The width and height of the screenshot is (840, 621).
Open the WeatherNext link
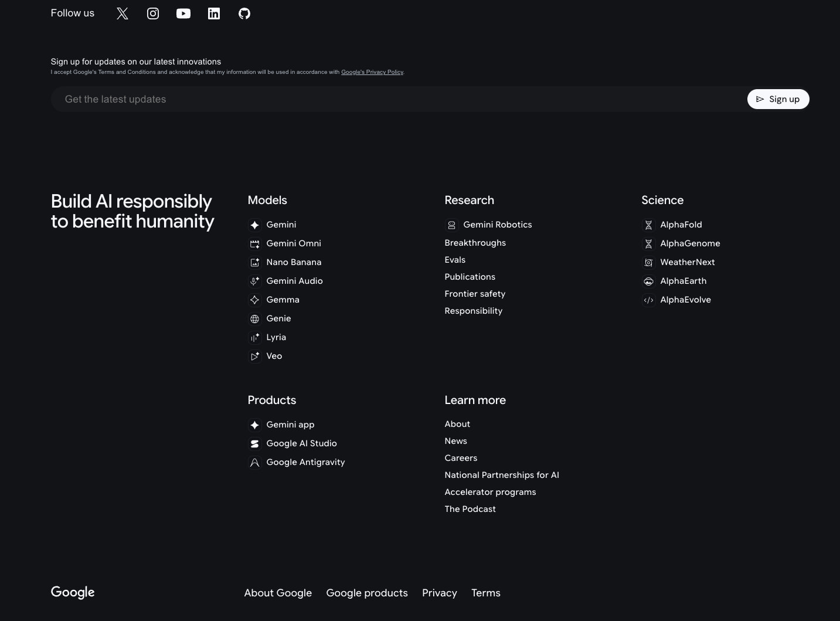688,262
